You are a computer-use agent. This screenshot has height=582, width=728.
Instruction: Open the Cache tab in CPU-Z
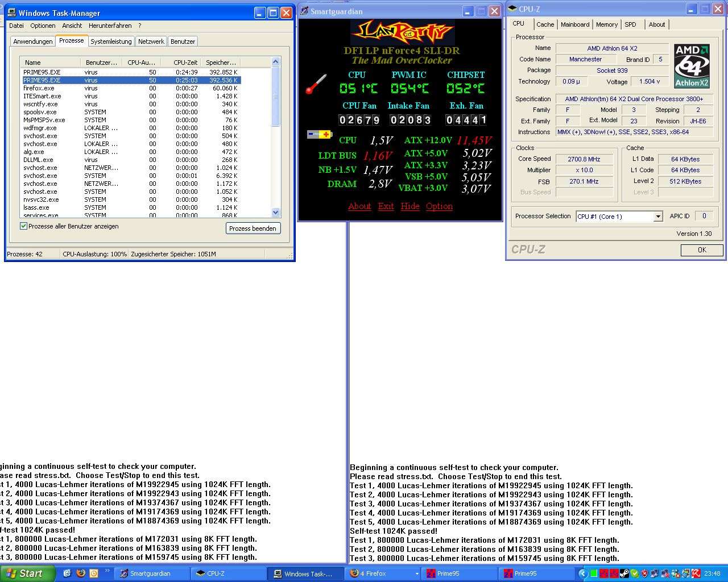(x=545, y=24)
